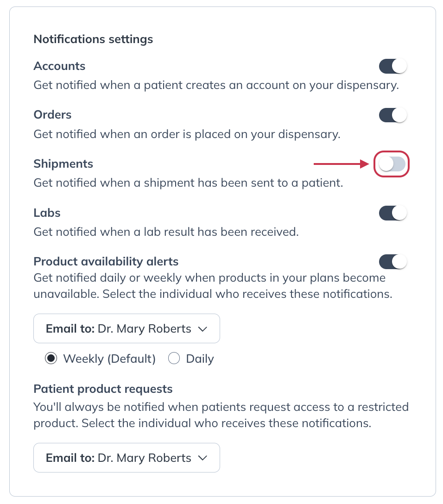The image size is (443, 504).
Task: Turn off Orders notifications
Action: click(392, 114)
